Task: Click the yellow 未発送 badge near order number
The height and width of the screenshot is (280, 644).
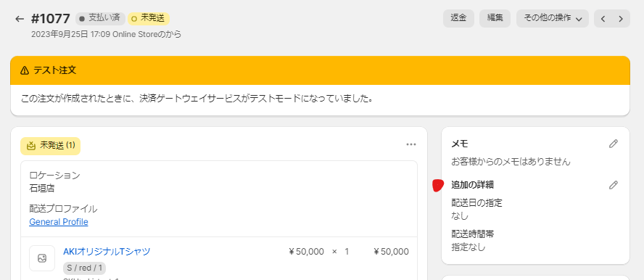Action: 148,18
